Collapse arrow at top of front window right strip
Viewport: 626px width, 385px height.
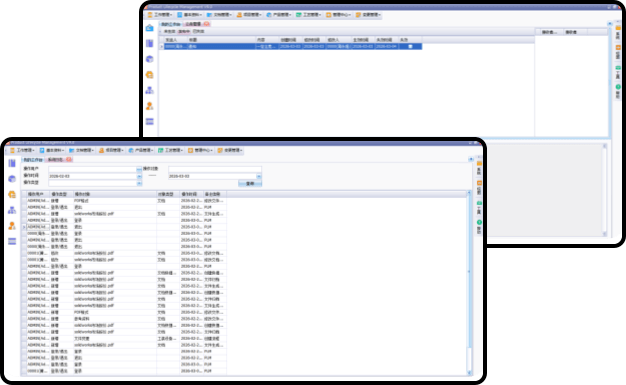[471, 159]
